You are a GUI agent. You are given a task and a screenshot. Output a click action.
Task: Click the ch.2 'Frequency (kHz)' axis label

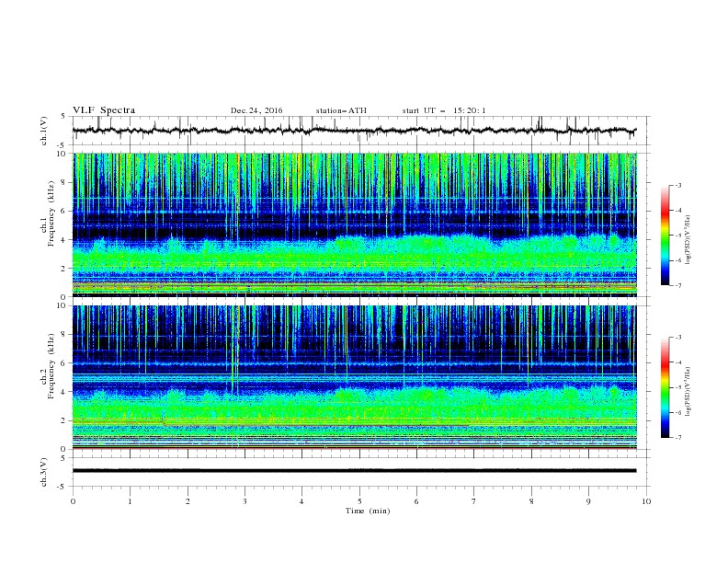51,366
